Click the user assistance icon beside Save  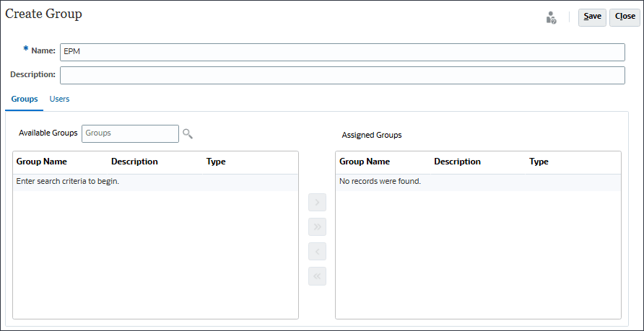tap(551, 17)
